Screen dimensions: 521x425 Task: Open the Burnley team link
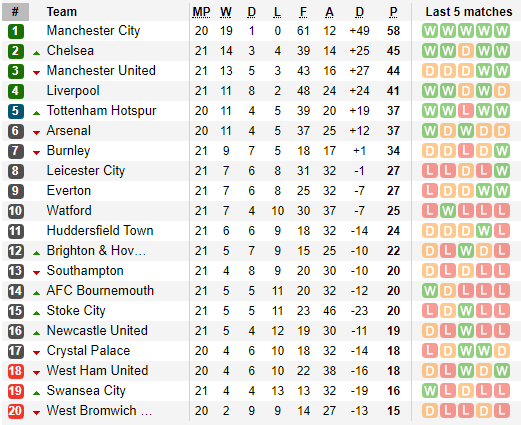(x=68, y=151)
